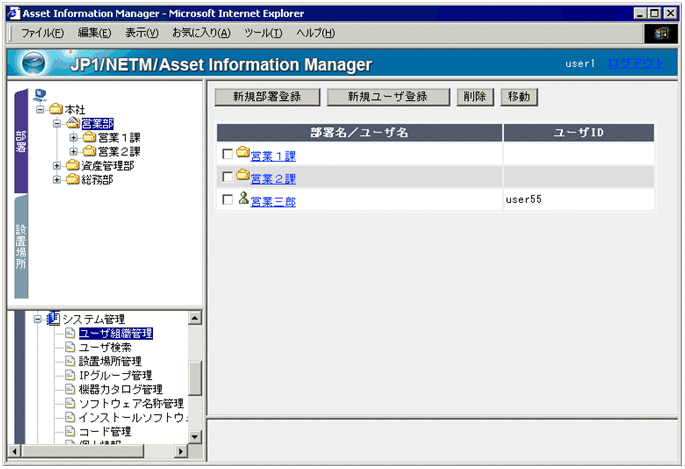685x469 pixels.
Task: Click the scroll up arrow in menu pane
Action: pos(195,317)
